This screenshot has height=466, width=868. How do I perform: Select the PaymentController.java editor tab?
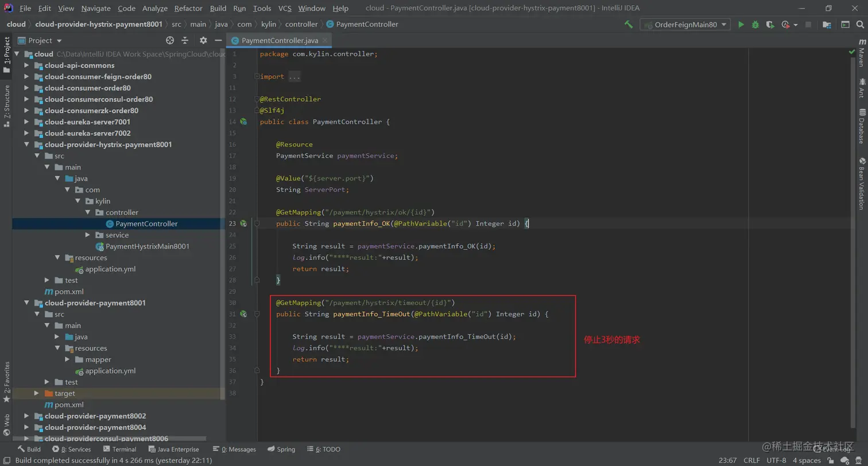pos(280,40)
